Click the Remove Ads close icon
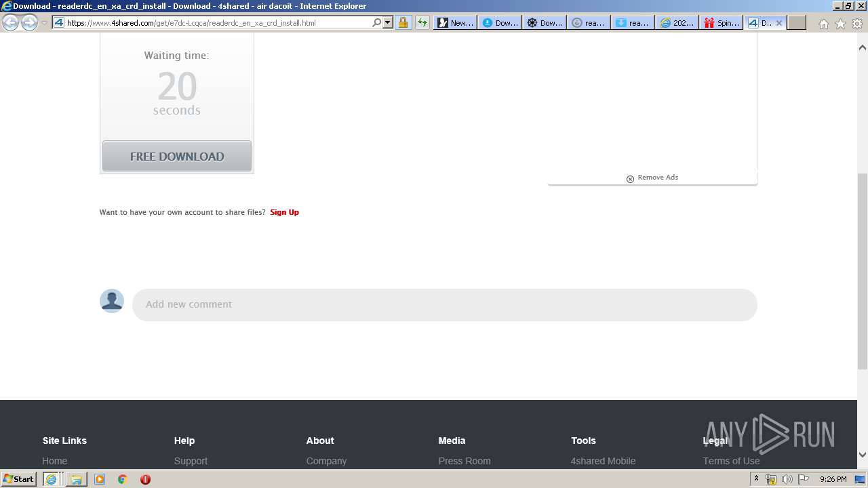 coord(630,179)
